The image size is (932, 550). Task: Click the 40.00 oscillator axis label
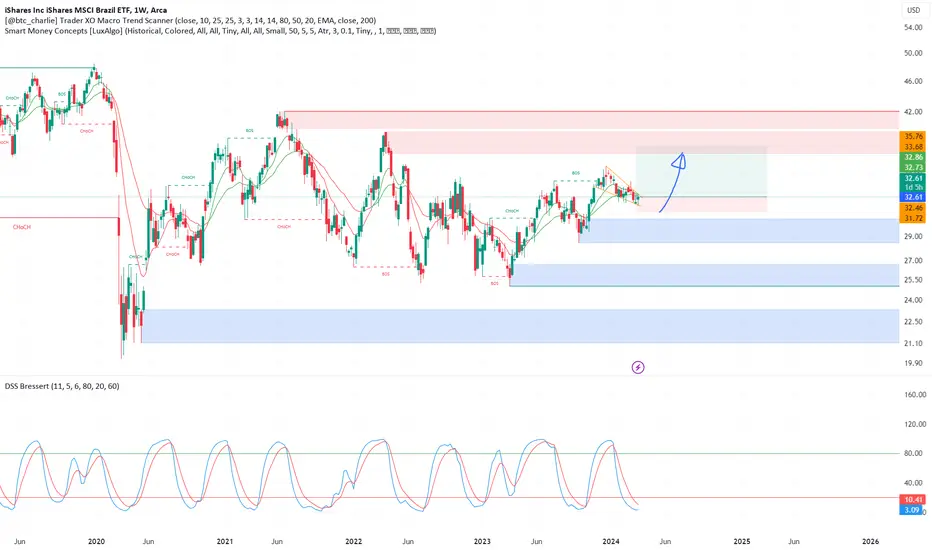click(x=914, y=483)
